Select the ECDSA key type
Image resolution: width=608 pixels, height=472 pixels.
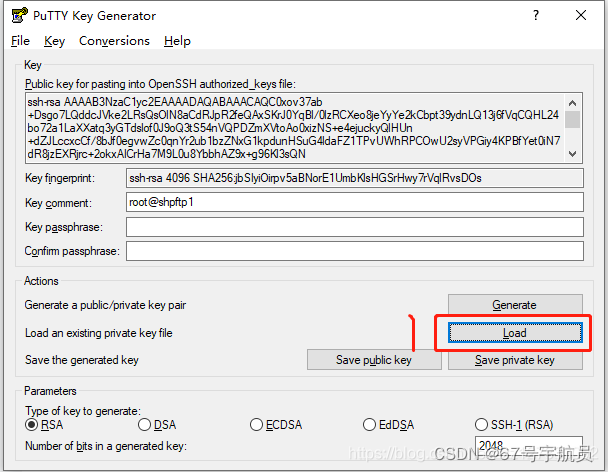[276, 425]
